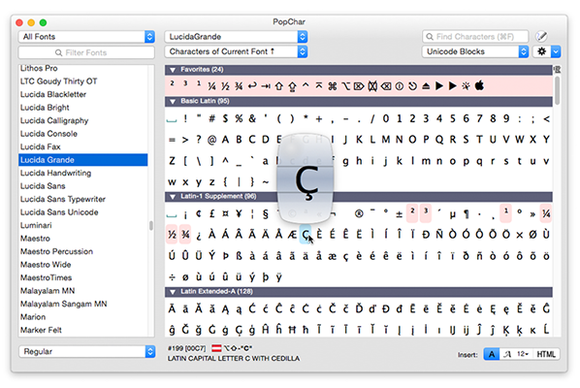Choose Marker Felt font

(83, 330)
